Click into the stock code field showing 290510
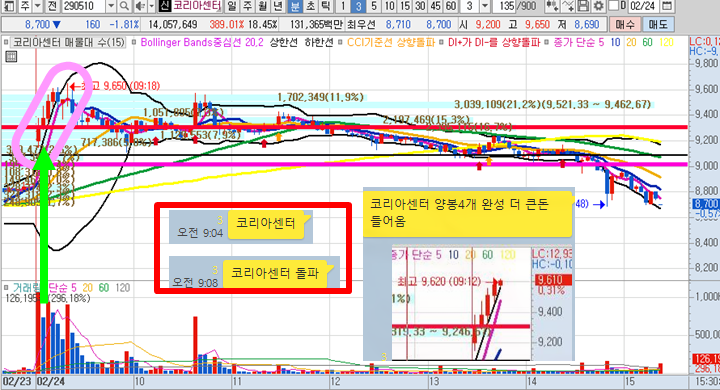Image resolution: width=720 pixels, height=390 pixels. tap(84, 6)
